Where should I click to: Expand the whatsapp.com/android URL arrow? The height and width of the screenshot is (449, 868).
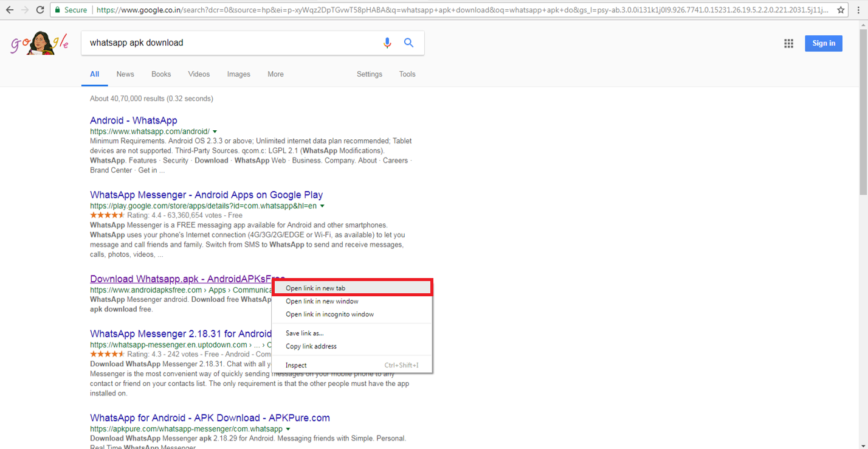215,131
